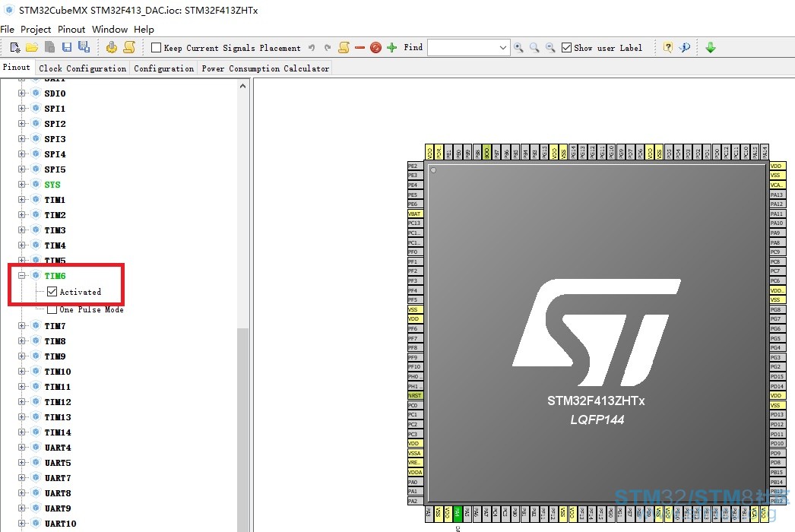The width and height of the screenshot is (795, 532).
Task: Click the STM32CubeMX title bar app icon
Action: pos(8,10)
